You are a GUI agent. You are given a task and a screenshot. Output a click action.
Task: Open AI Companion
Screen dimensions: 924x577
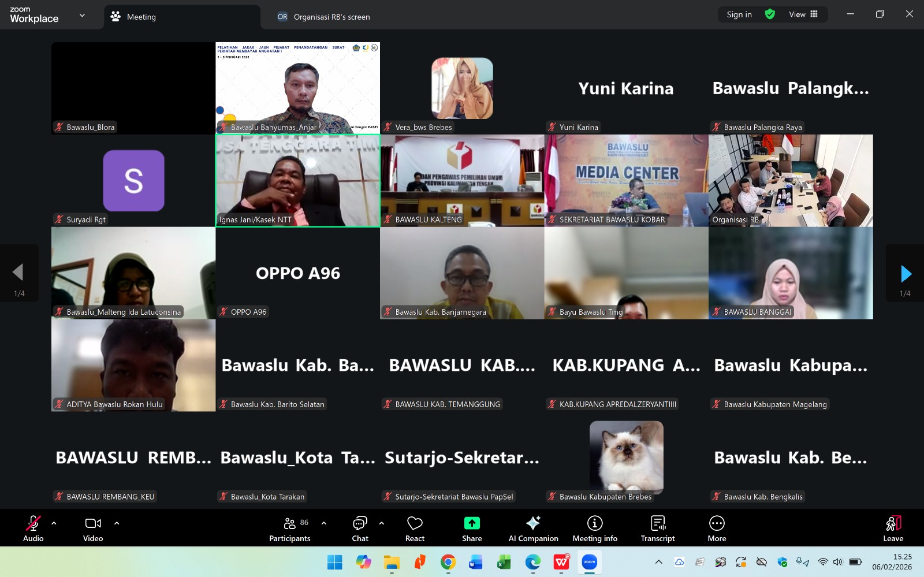coord(532,527)
